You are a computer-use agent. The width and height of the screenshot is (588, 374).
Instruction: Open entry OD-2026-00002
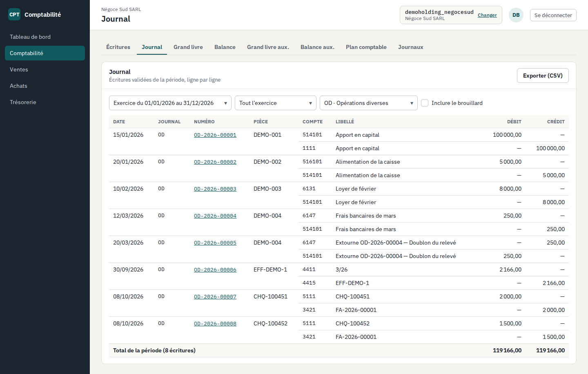coord(215,162)
